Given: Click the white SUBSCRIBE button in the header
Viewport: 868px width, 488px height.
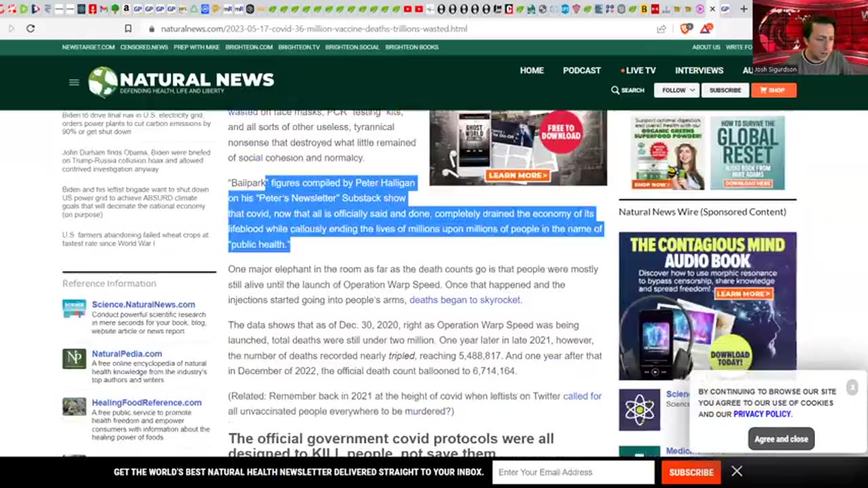Looking at the screenshot, I should click(x=725, y=90).
